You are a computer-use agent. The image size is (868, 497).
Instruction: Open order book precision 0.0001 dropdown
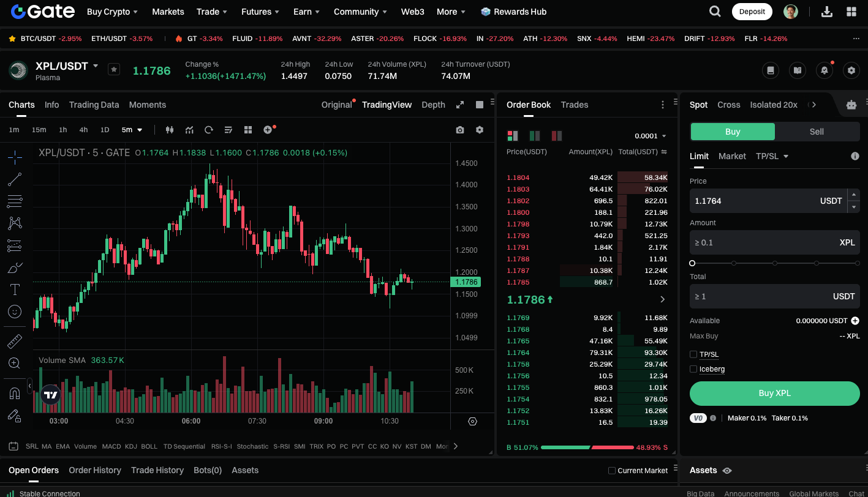[651, 136]
